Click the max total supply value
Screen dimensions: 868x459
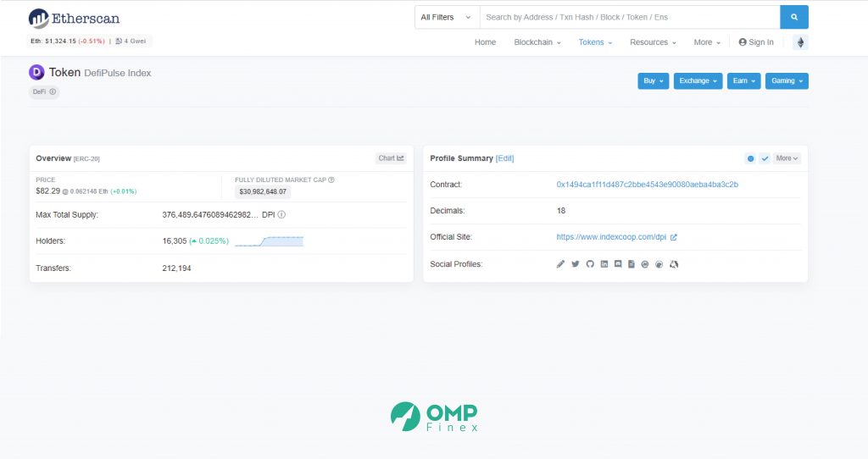[210, 214]
